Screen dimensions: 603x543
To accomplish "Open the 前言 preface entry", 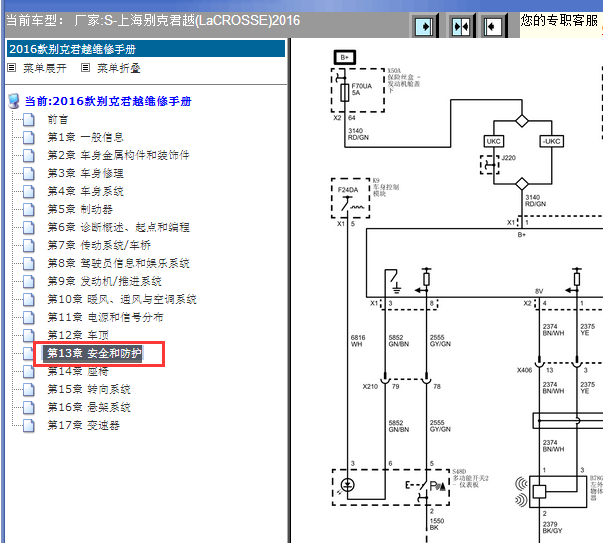I will (x=58, y=120).
